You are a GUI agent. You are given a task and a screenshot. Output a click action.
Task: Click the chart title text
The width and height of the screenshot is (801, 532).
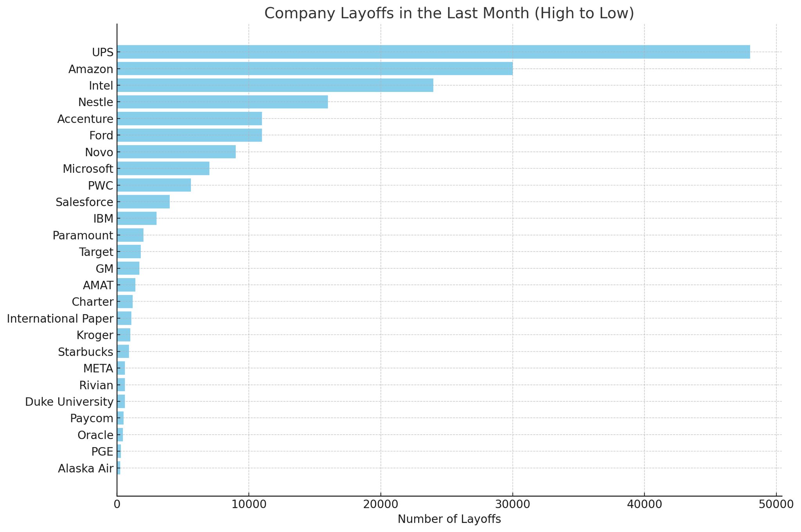[449, 14]
